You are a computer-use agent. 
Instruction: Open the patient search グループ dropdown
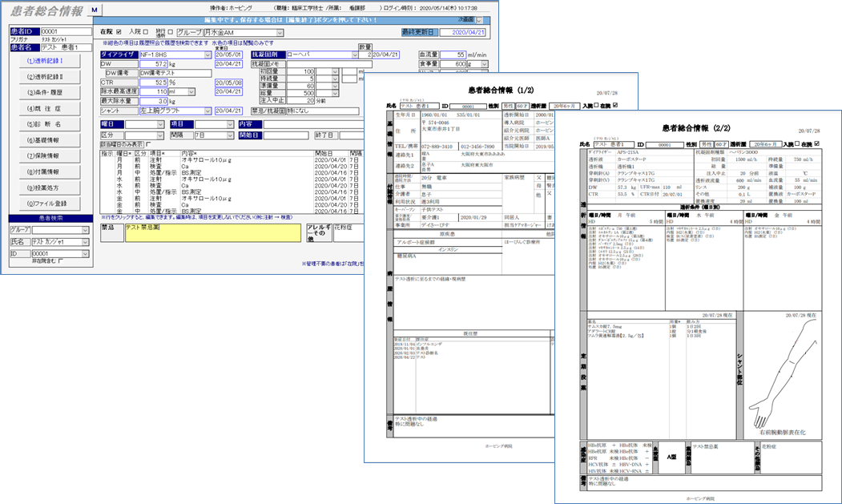click(85, 230)
